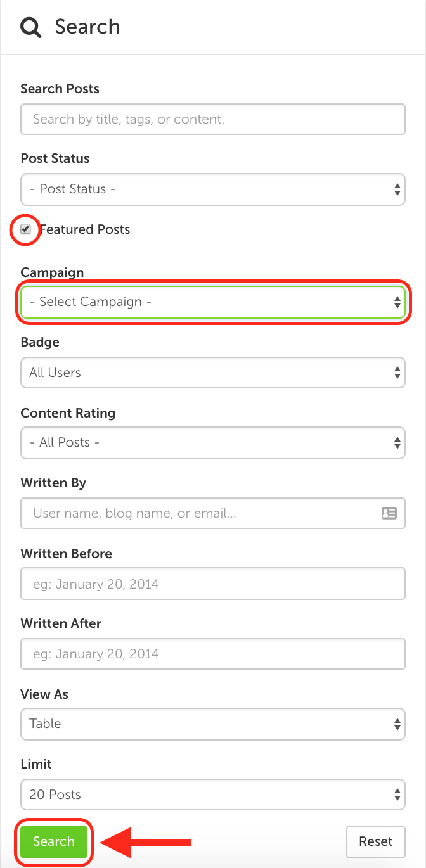Click the Post Status dropdown arrows
426x868 pixels.
[397, 189]
